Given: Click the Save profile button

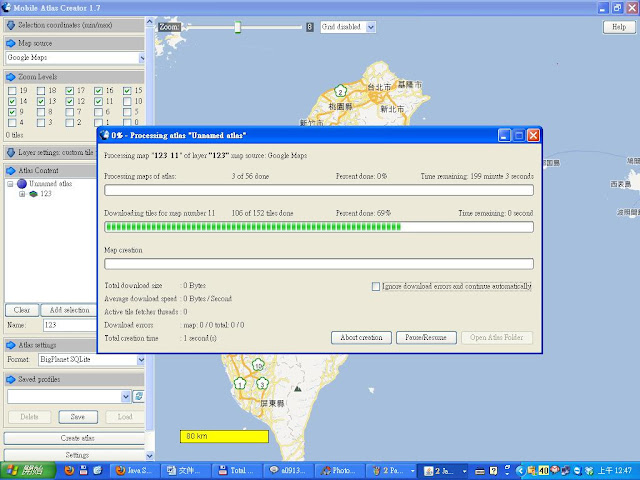Looking at the screenshot, I should point(78,417).
